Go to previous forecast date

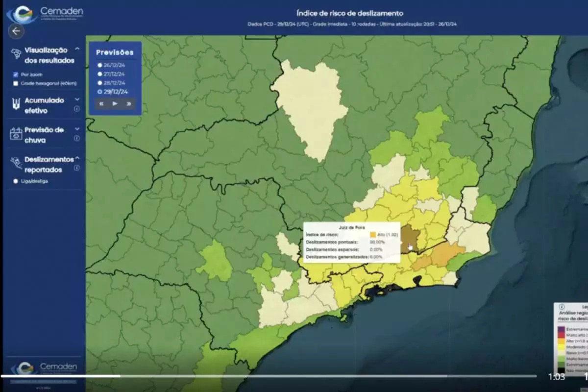tap(101, 103)
